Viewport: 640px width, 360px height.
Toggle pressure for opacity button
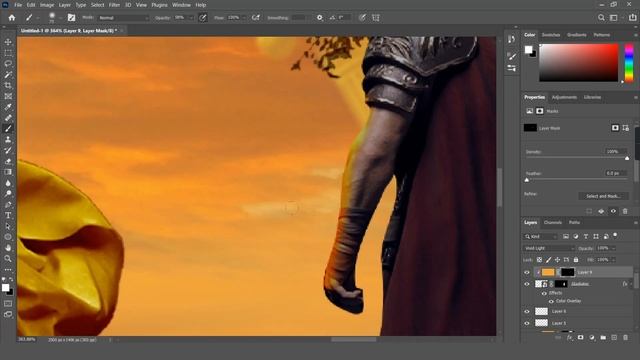click(x=203, y=18)
